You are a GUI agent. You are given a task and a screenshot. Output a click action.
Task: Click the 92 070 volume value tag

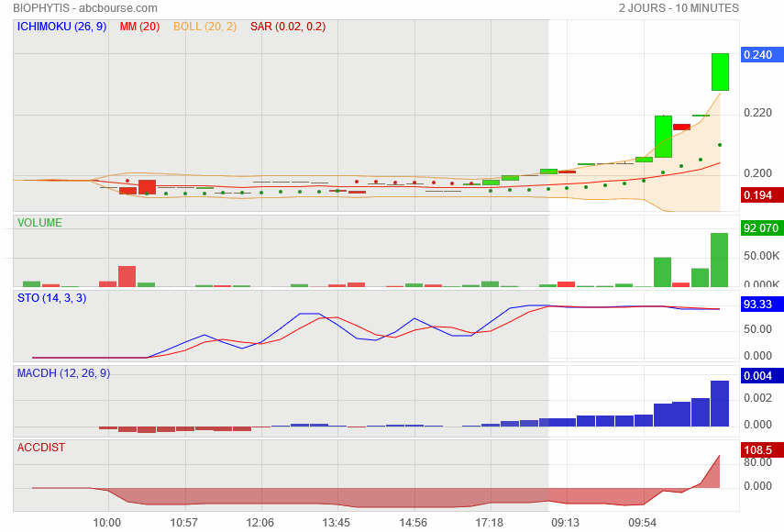pyautogui.click(x=761, y=228)
